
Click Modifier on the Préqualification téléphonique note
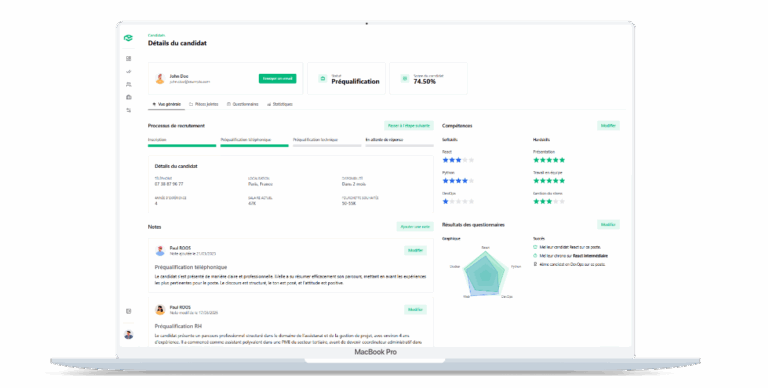[415, 250]
